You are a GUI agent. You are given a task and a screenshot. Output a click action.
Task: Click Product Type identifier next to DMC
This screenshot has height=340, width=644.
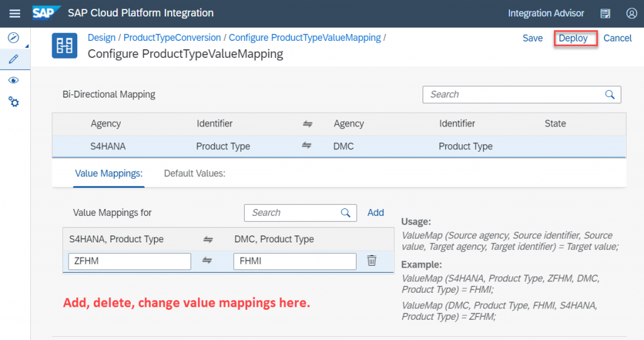point(466,146)
